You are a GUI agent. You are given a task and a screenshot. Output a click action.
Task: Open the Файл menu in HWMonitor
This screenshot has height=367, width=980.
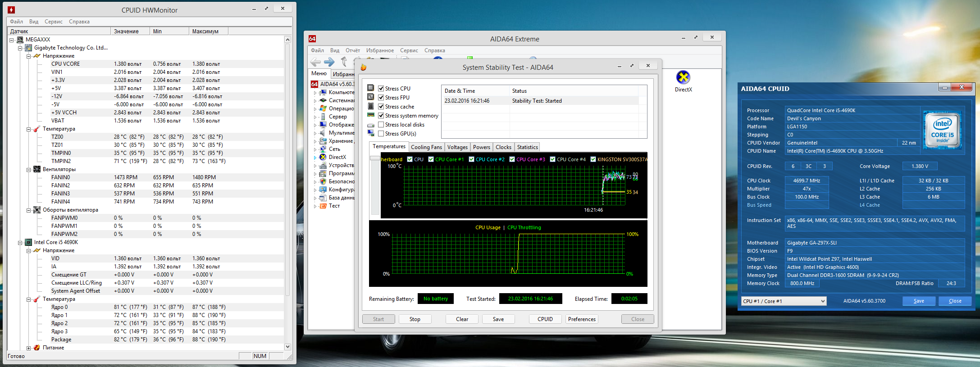(x=17, y=22)
